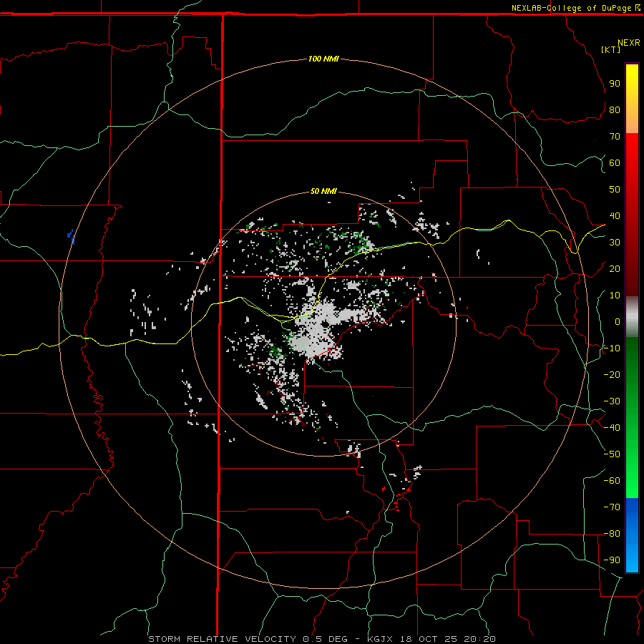This screenshot has width=644, height=644.
Task: Click the -80 value on the velocity scale
Action: (x=612, y=534)
